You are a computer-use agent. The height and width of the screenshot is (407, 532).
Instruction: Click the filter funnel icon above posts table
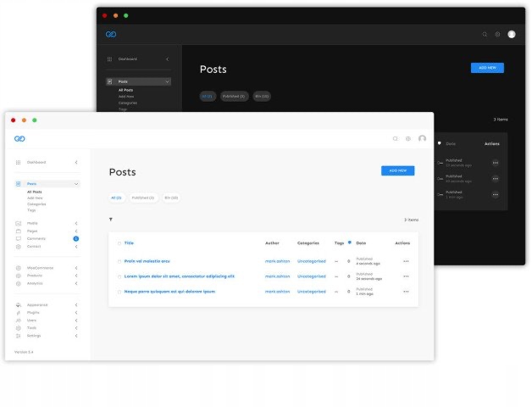[110, 220]
